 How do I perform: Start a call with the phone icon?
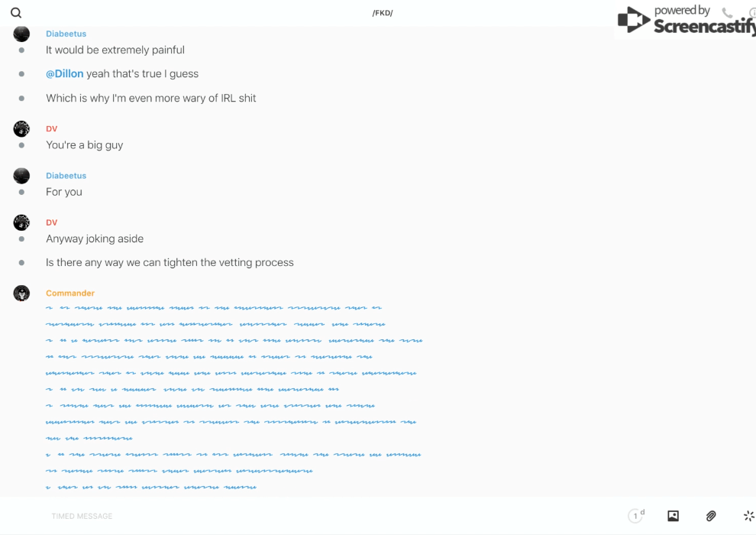point(727,13)
